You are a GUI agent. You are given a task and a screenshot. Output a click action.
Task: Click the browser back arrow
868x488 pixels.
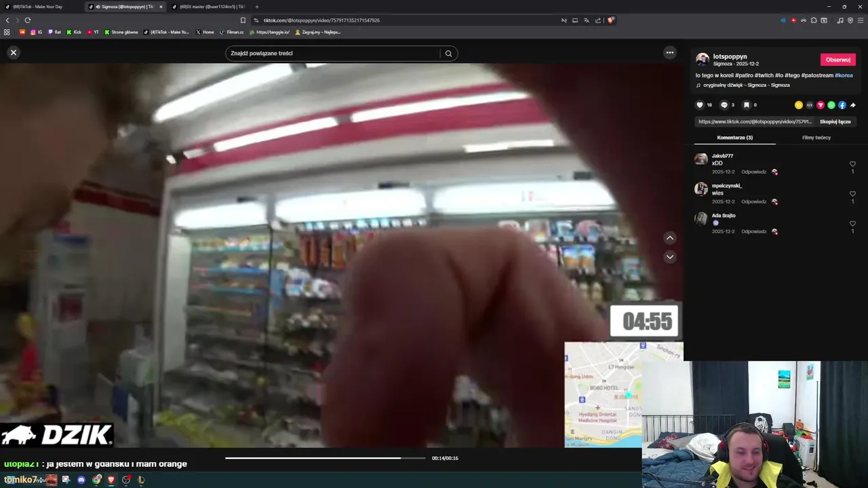pyautogui.click(x=7, y=20)
